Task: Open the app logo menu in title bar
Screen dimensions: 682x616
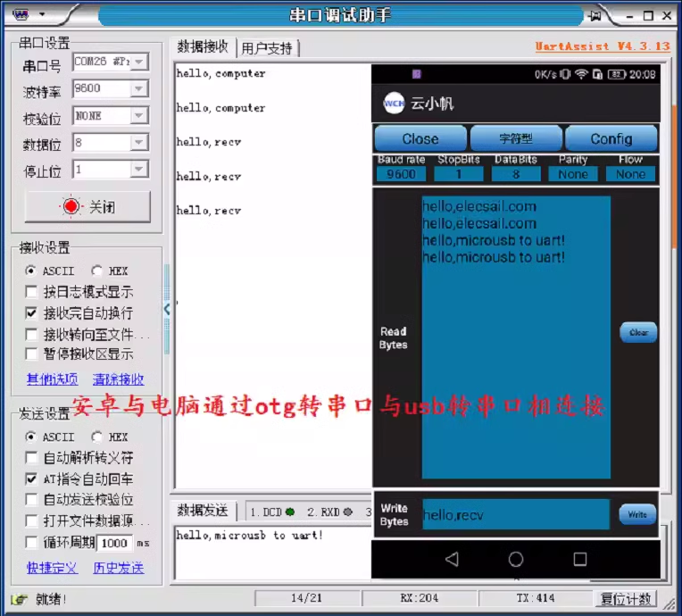Action: click(x=21, y=14)
